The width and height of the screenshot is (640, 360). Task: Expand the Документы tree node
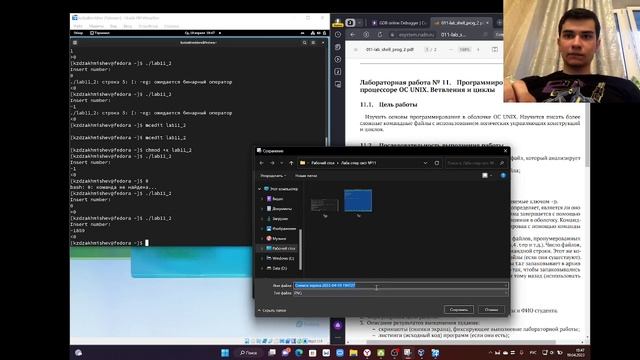click(262, 209)
